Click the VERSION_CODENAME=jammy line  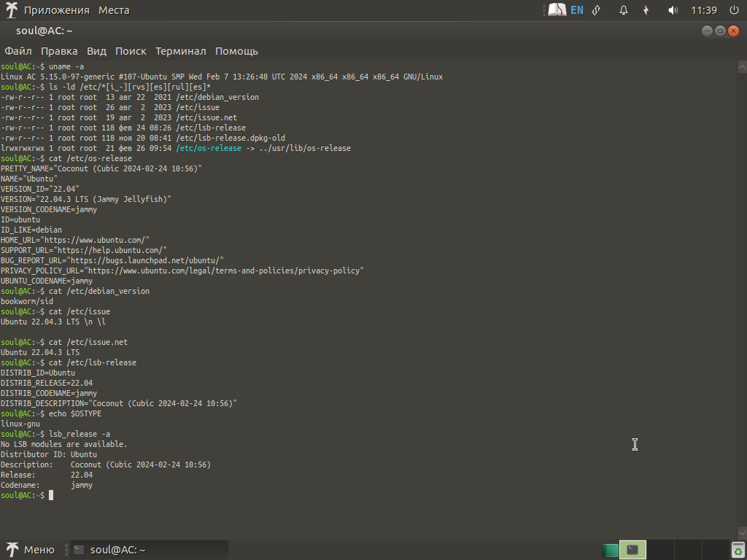point(49,209)
